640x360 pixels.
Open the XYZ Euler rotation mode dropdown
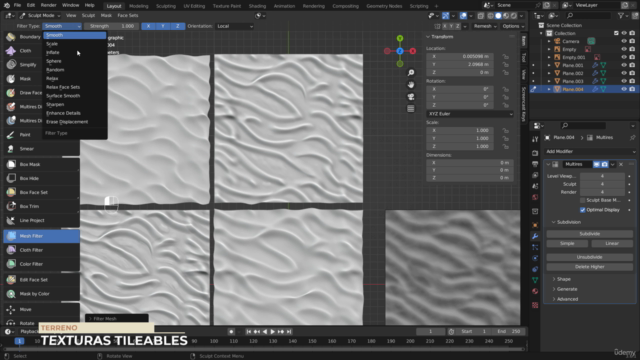coord(470,114)
